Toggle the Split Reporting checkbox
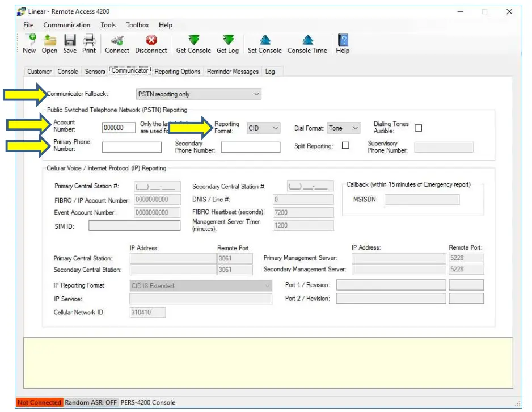This screenshot has width=532, height=412. pyautogui.click(x=345, y=146)
